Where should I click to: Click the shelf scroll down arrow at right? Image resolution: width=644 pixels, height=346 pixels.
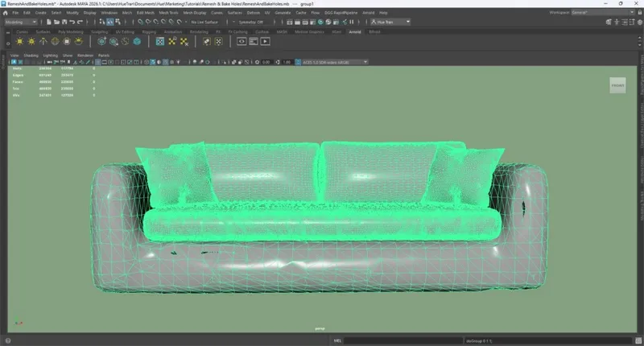click(639, 45)
